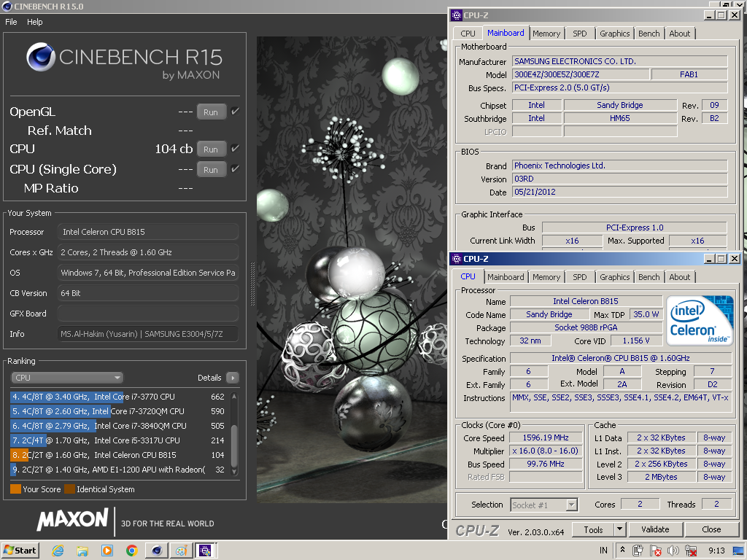Open the Help menu in Cinebench

[x=35, y=22]
